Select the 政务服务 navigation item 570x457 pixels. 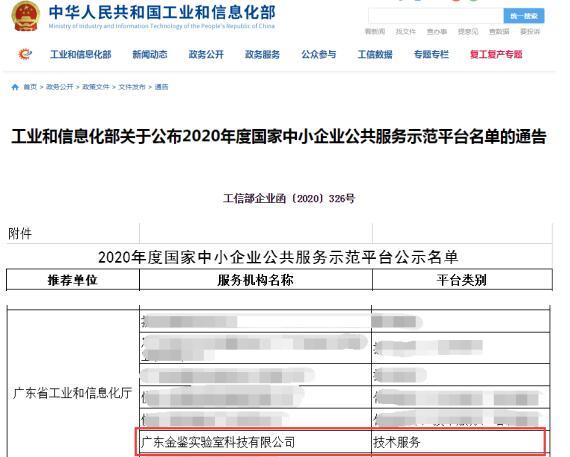[262, 55]
